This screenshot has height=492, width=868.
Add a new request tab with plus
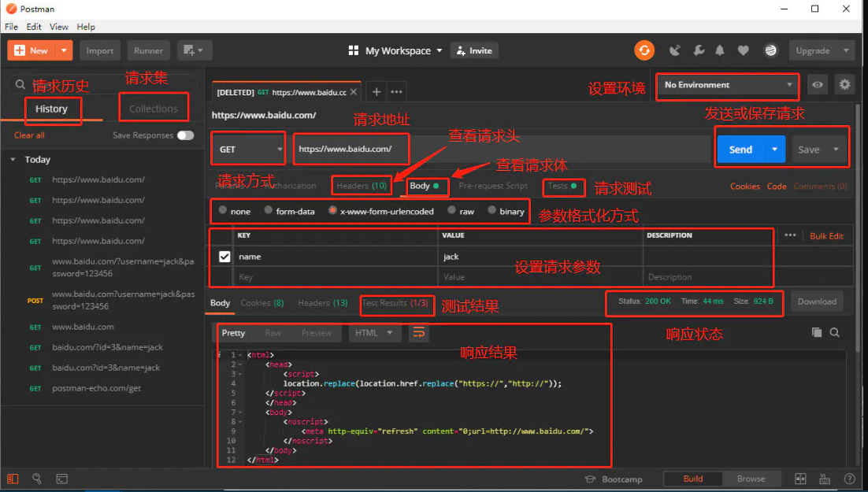376,92
